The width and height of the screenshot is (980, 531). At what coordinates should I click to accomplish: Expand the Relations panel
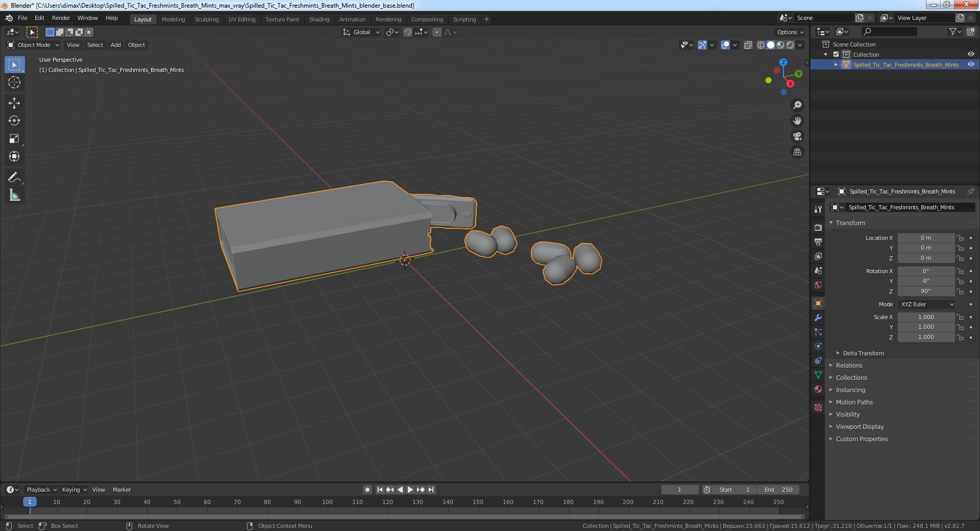[x=849, y=366]
